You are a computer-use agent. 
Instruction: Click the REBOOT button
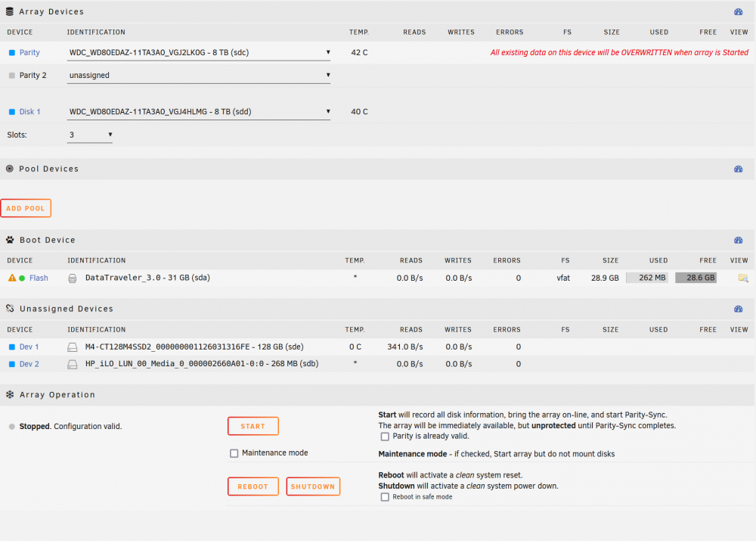253,487
